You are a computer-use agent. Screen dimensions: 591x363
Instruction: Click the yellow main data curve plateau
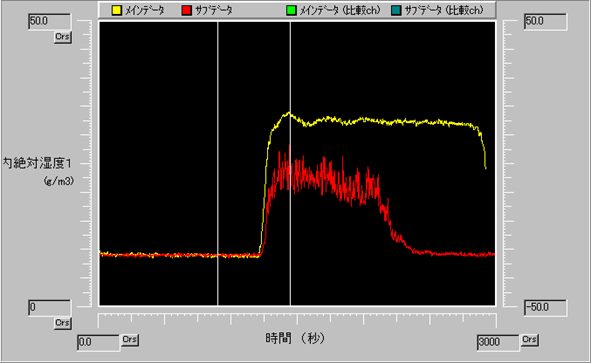click(377, 120)
